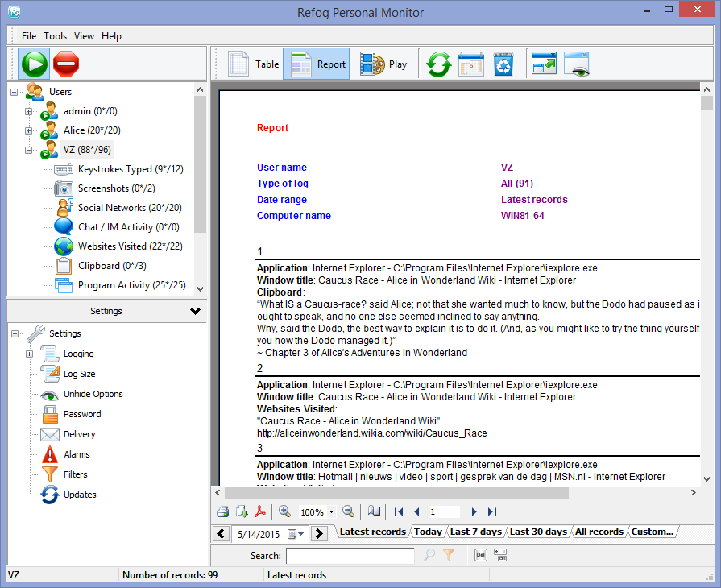Hide the program using the eye window icon
The width and height of the screenshot is (721, 588).
(577, 64)
